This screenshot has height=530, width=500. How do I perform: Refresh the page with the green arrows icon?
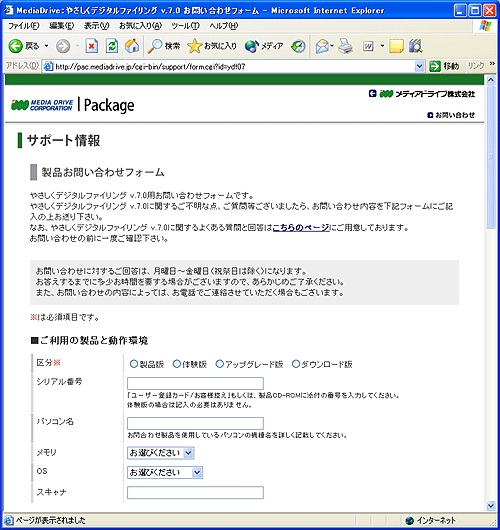pyautogui.click(x=112, y=46)
